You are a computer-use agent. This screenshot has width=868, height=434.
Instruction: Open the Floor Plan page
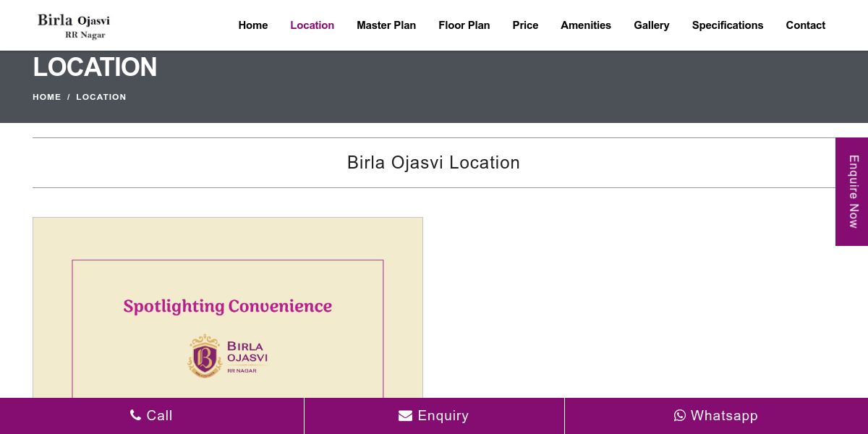click(x=464, y=25)
